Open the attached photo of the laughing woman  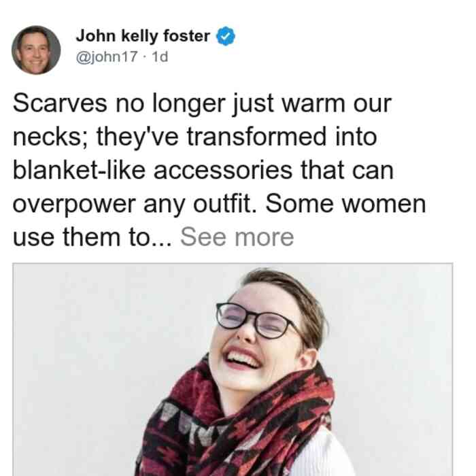(x=233, y=369)
